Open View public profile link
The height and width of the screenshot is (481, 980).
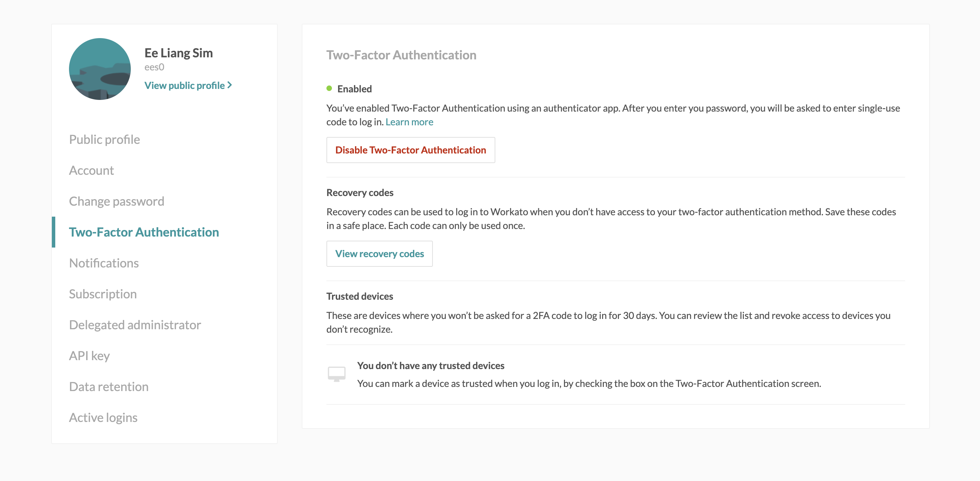[185, 85]
